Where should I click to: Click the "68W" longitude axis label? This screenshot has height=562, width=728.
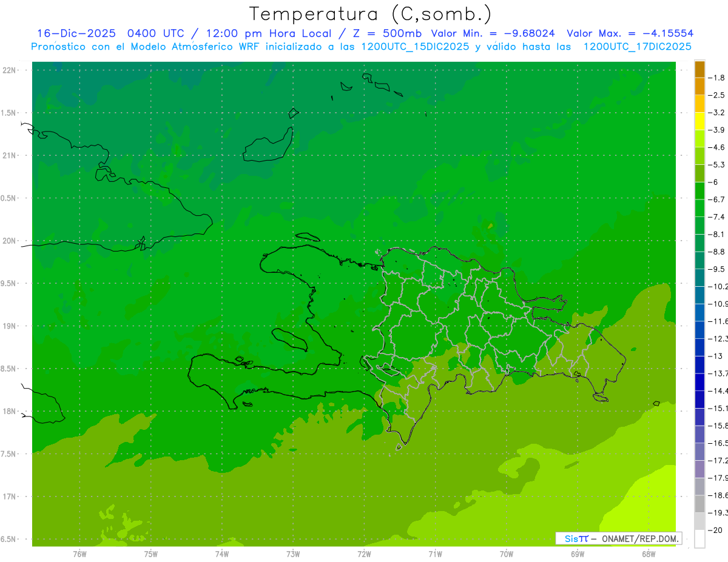click(649, 554)
